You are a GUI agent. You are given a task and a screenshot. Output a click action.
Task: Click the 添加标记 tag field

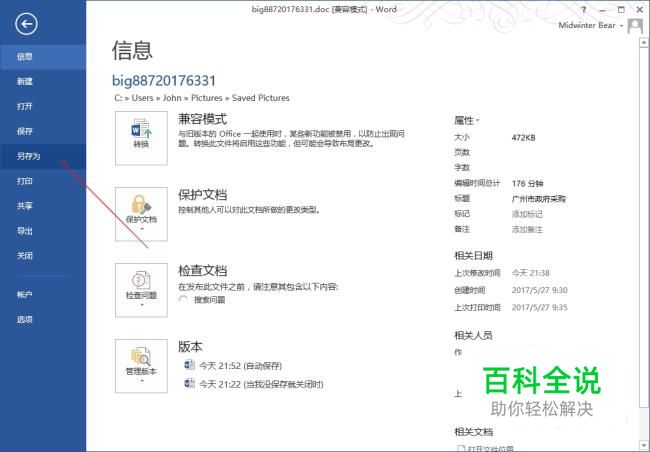[x=527, y=214]
